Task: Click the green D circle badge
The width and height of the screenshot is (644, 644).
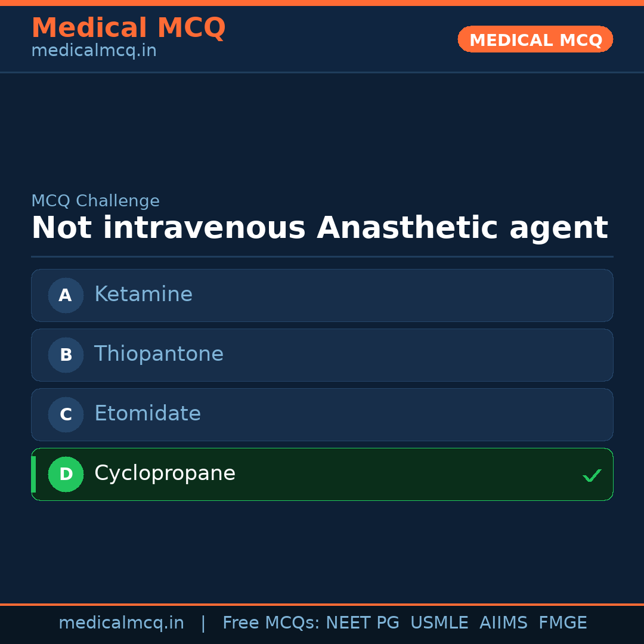Action: (66, 474)
